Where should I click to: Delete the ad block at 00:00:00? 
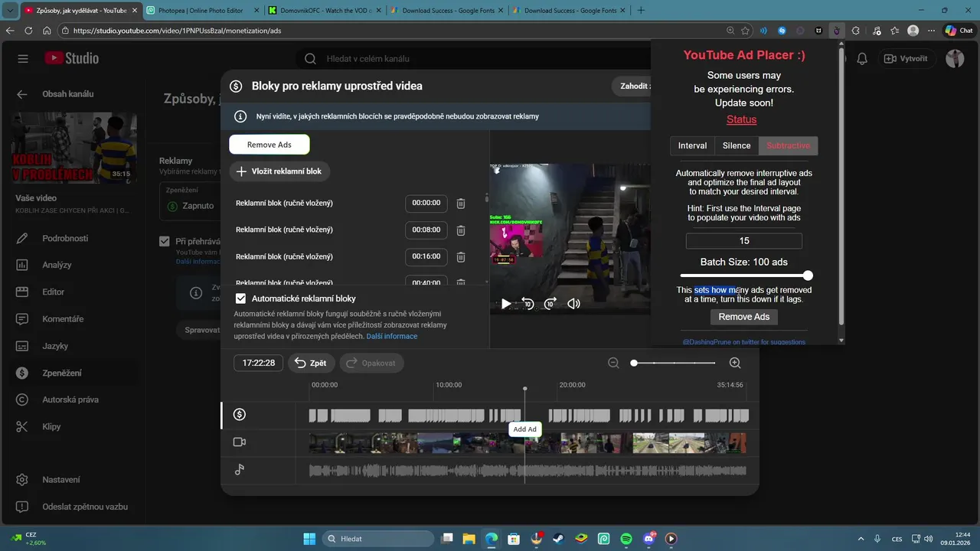coord(461,204)
